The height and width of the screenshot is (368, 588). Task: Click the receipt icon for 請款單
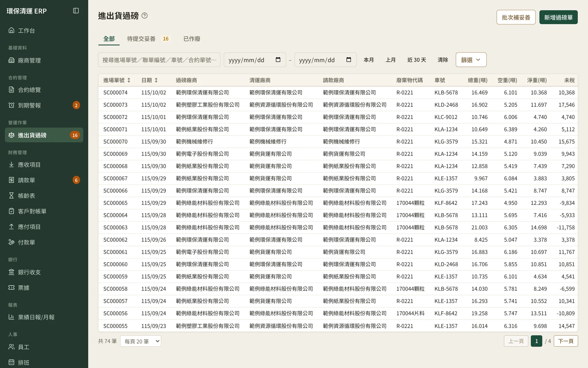coord(11,180)
